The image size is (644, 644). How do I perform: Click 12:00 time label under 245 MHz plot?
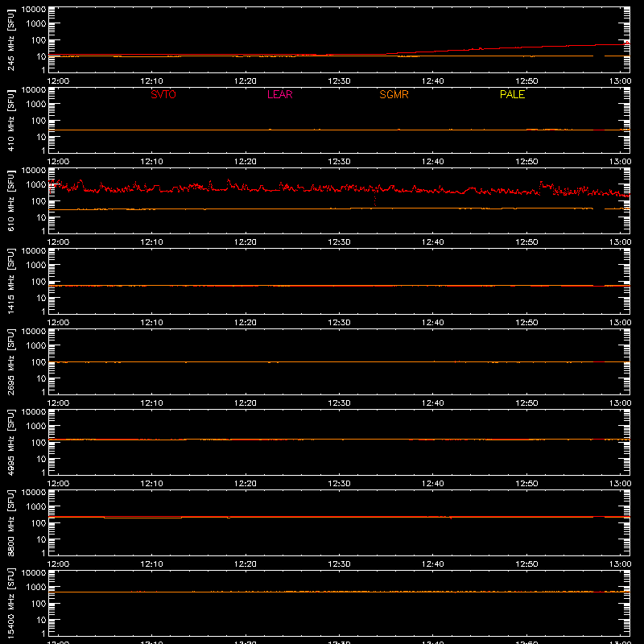point(58,81)
